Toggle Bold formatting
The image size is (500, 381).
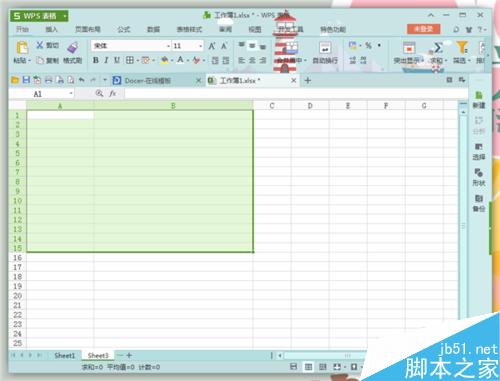[x=96, y=60]
